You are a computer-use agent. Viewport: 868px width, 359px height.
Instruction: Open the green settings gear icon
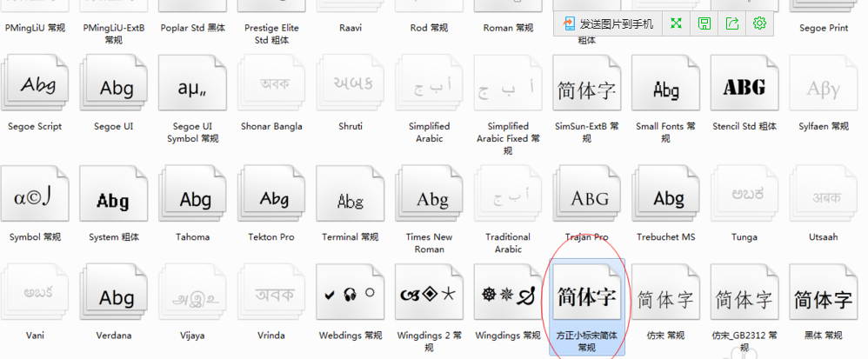click(x=759, y=23)
